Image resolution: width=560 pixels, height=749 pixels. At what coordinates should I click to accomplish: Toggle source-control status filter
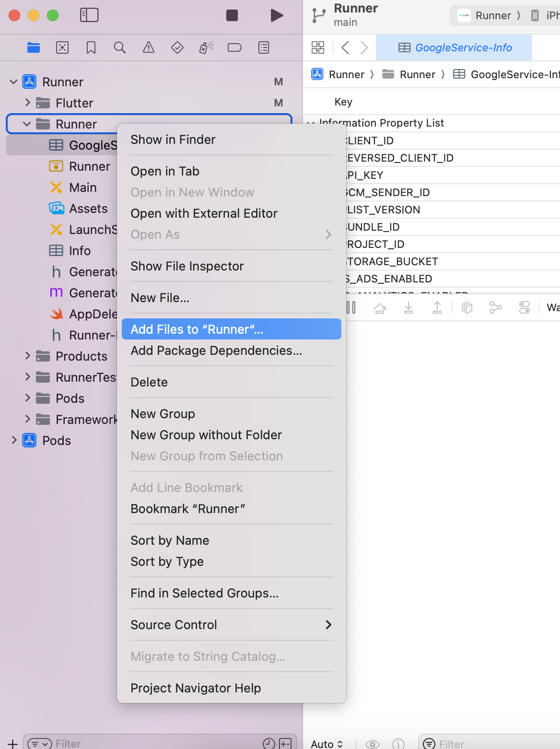coord(286,743)
